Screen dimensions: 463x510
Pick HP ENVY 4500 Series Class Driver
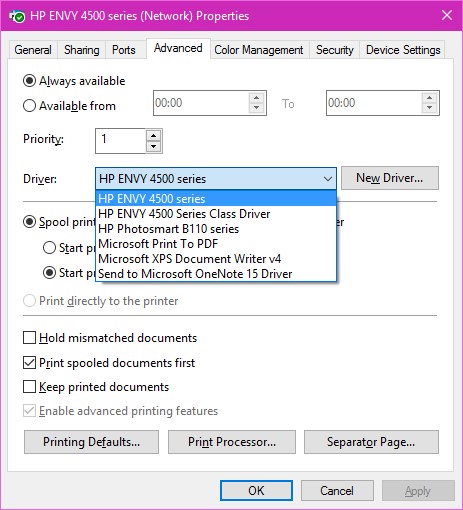pos(216,214)
